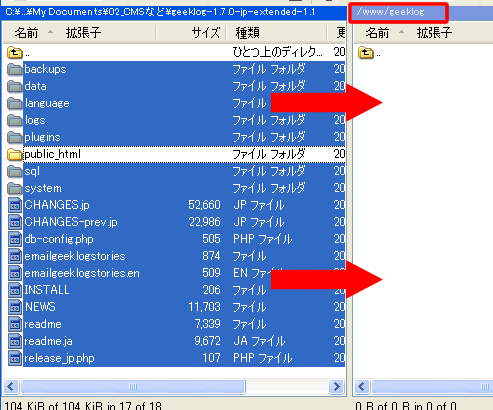Sort local list by 種類 column header
The image size is (493, 410).
pos(247,33)
